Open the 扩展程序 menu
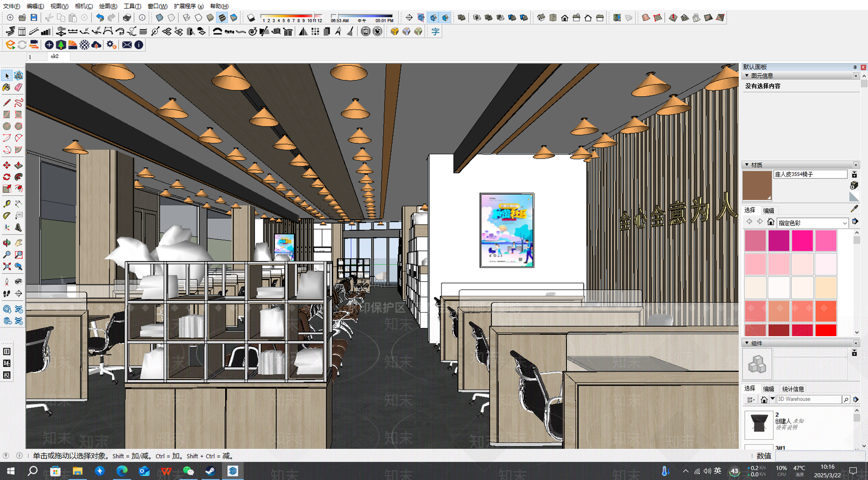The height and width of the screenshot is (480, 868). [x=188, y=6]
